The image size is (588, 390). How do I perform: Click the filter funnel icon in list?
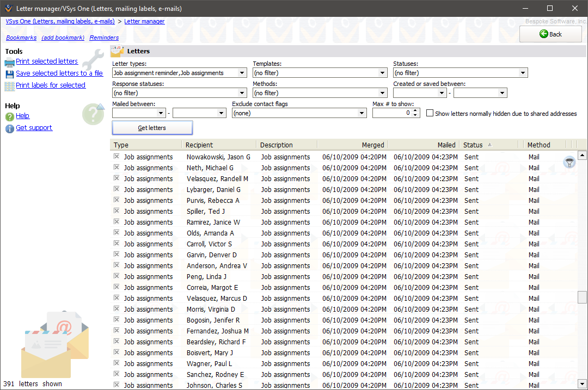(x=569, y=162)
